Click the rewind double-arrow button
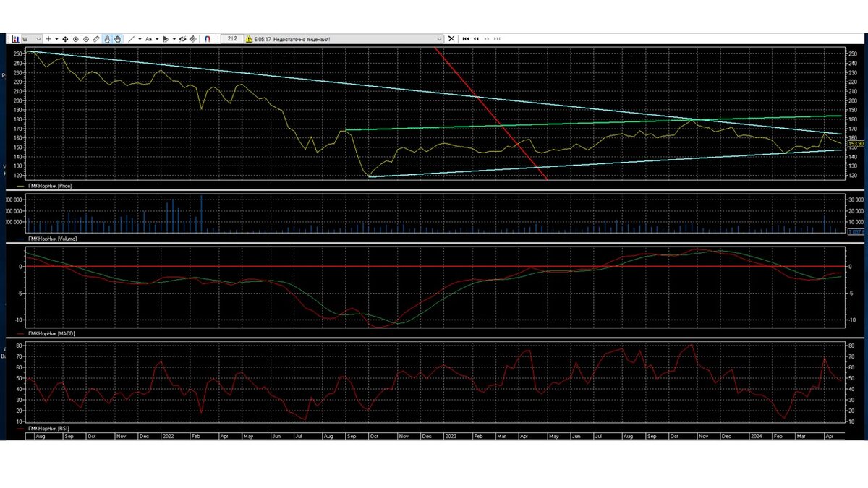This screenshot has width=868, height=488. pos(476,39)
